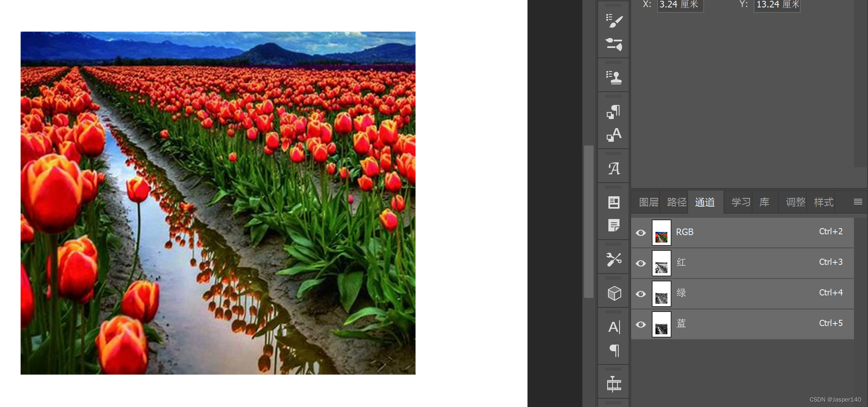Viewport: 868px width, 407px height.
Task: Click the tulip field photo
Action: 218,203
